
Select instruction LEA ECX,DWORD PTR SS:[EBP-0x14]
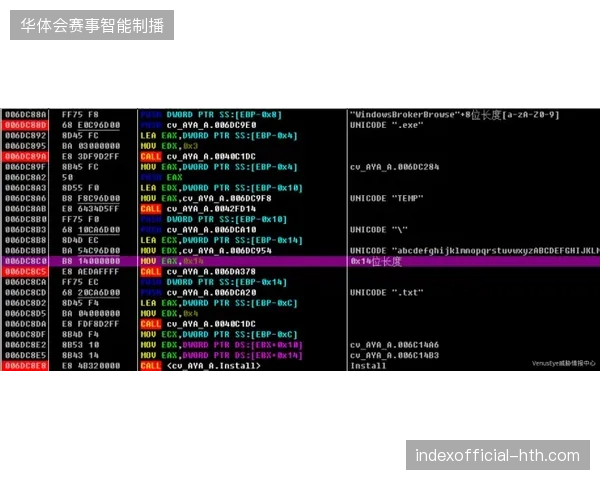click(222, 240)
